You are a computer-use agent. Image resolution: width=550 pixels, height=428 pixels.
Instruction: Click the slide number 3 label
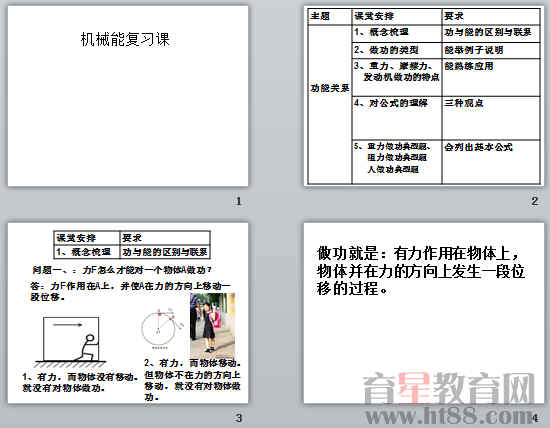pos(239,418)
